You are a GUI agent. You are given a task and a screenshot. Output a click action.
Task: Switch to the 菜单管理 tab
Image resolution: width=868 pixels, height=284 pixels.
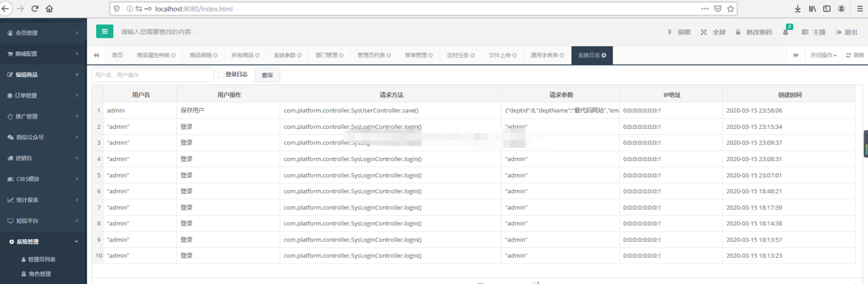click(x=419, y=55)
